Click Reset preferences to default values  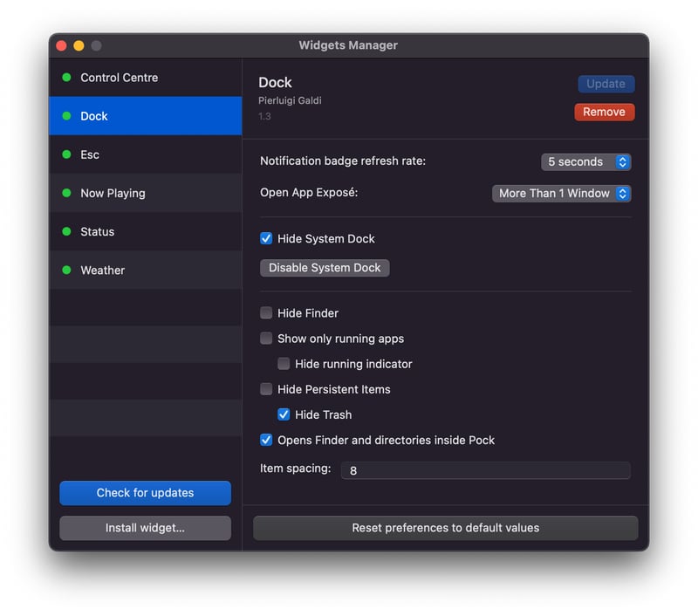click(445, 528)
